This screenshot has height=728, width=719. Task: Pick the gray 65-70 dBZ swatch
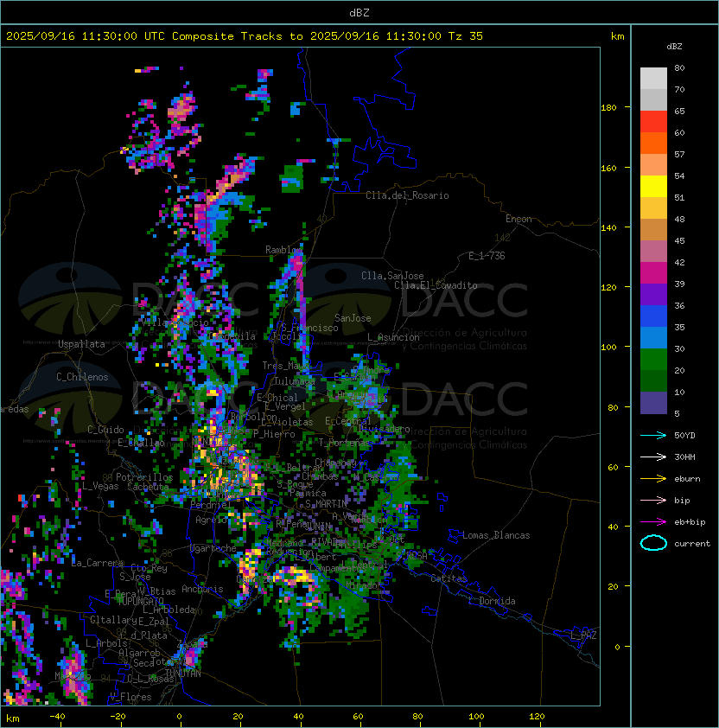point(653,99)
